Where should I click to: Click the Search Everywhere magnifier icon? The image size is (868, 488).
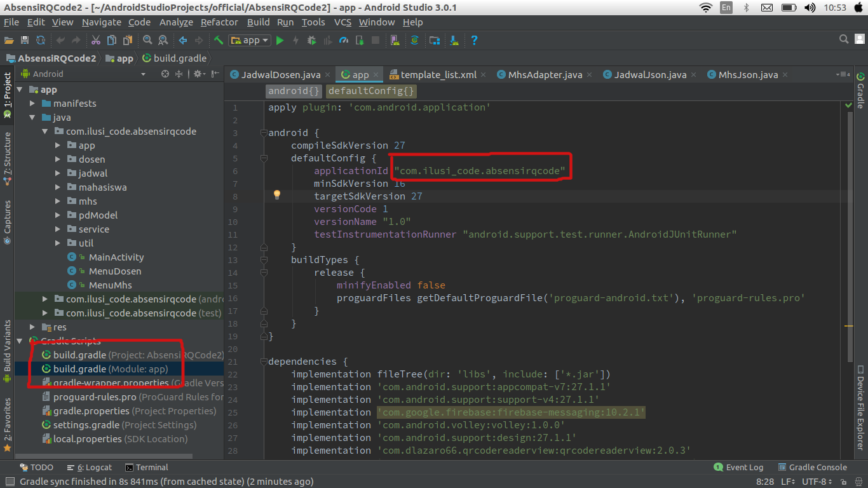coord(844,39)
